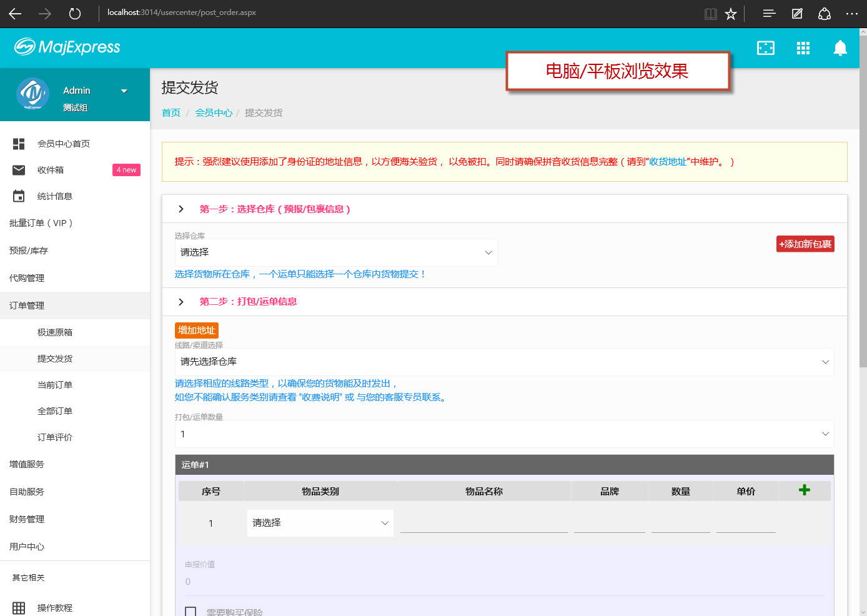Click the +添加新包裹 button
Screen dimensions: 867x616
(x=805, y=244)
